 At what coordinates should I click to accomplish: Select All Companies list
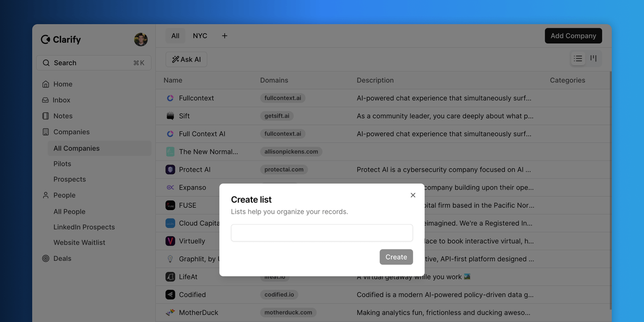coord(99,148)
